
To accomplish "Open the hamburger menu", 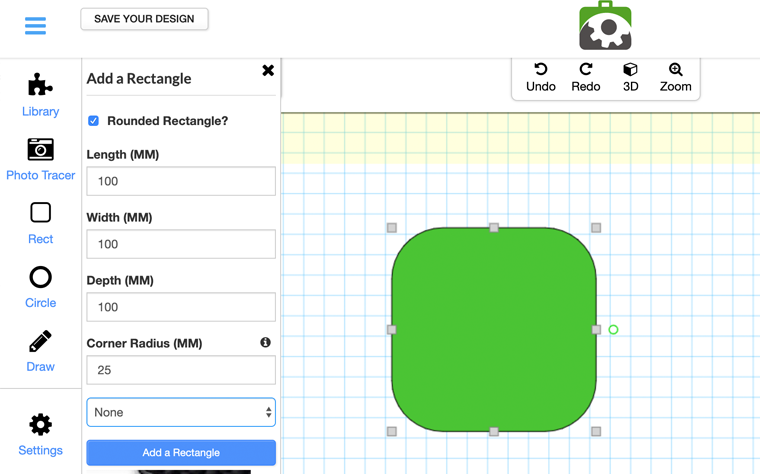I will point(35,26).
